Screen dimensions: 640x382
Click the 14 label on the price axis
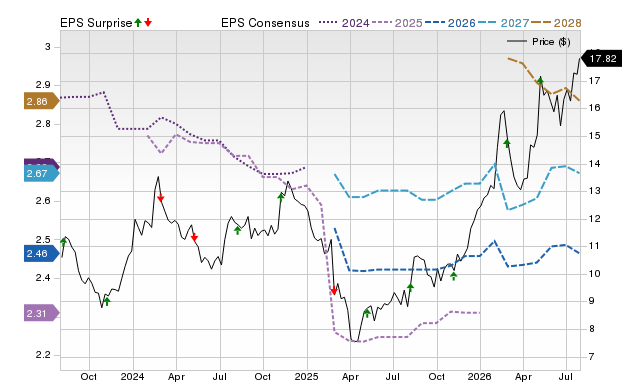595,163
